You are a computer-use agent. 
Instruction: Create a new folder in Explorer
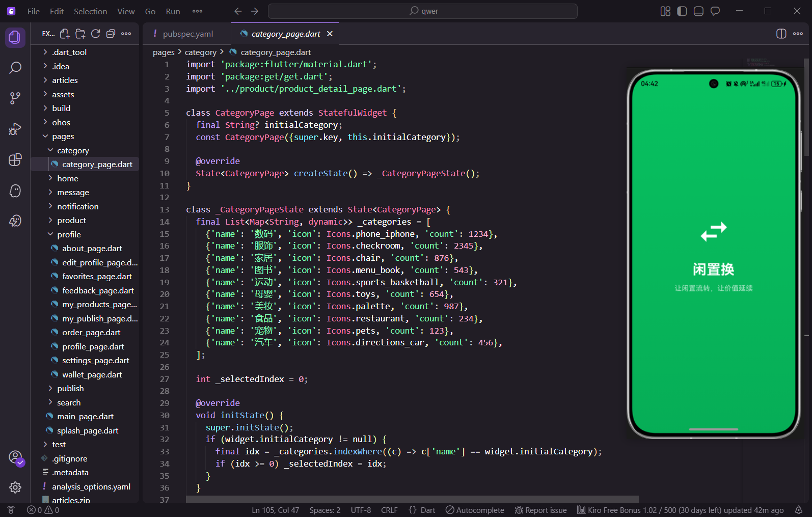pos(80,34)
